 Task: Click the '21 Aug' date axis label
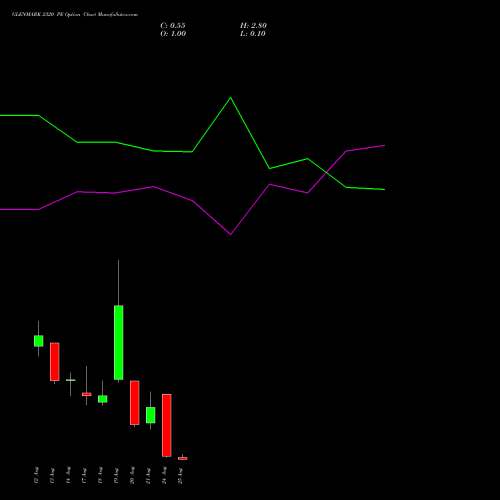point(148,475)
